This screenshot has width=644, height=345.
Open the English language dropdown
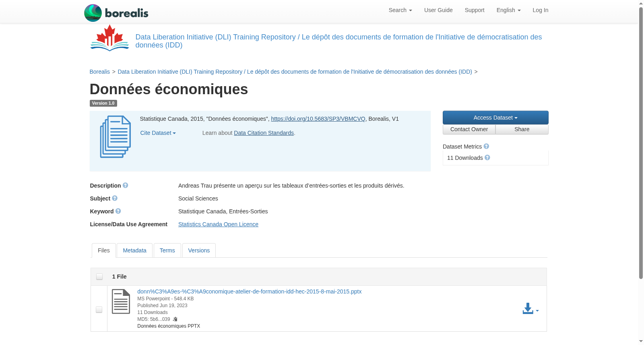coord(508,10)
